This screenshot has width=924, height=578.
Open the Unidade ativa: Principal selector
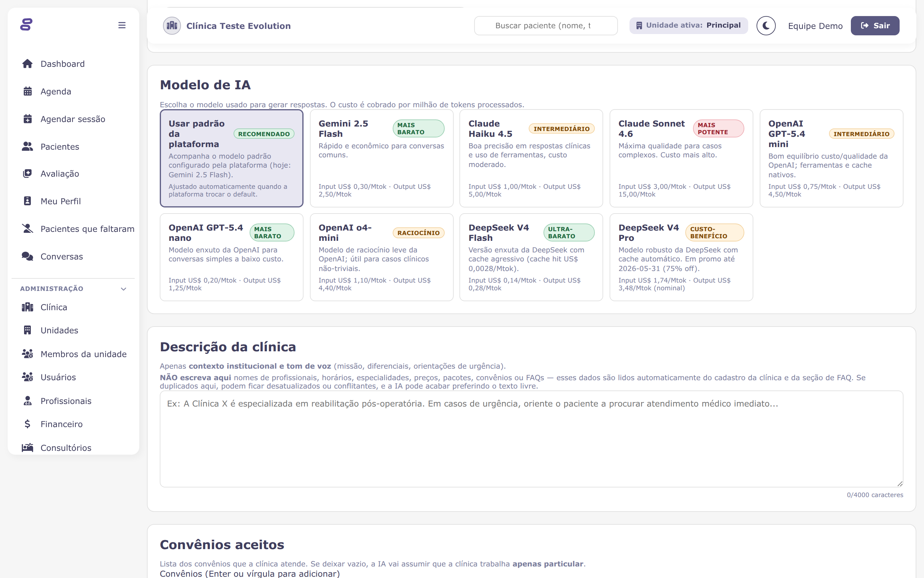[689, 26]
